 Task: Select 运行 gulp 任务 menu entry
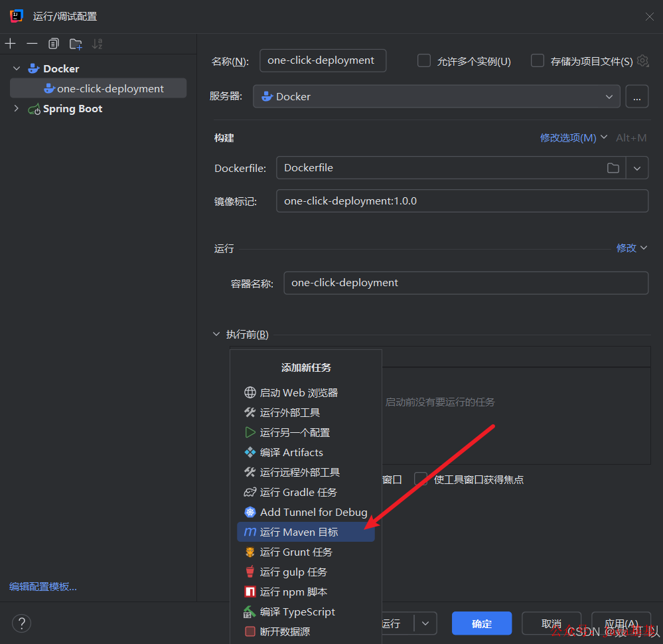click(x=306, y=572)
